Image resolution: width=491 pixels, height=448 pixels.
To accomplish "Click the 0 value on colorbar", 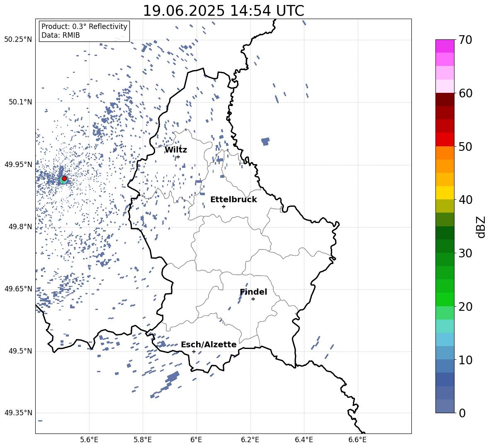I will 462,413.
